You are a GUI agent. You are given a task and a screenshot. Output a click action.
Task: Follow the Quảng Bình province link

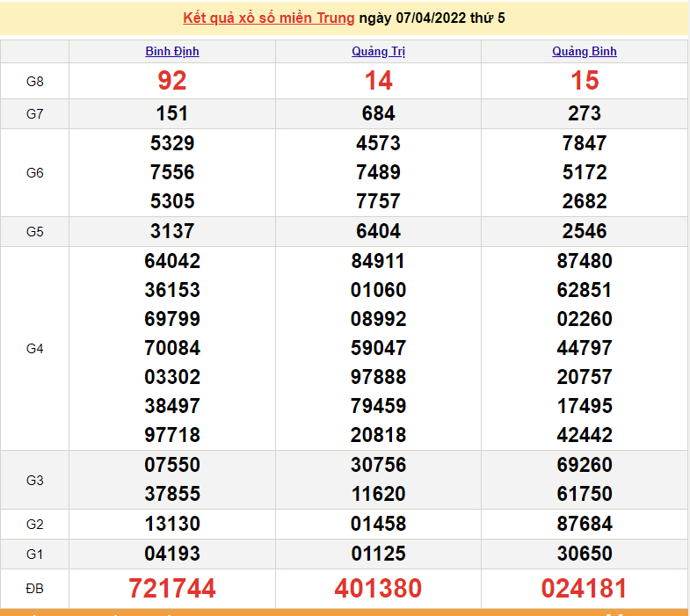[x=585, y=51]
